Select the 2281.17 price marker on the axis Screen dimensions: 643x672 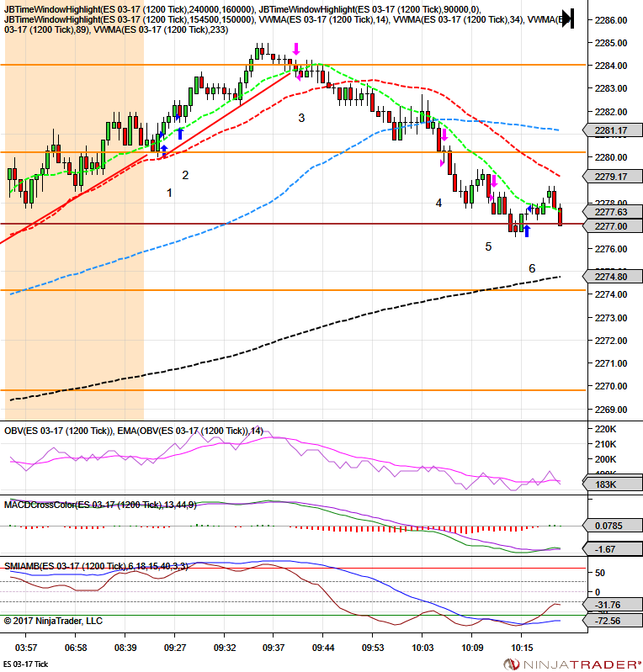[613, 130]
